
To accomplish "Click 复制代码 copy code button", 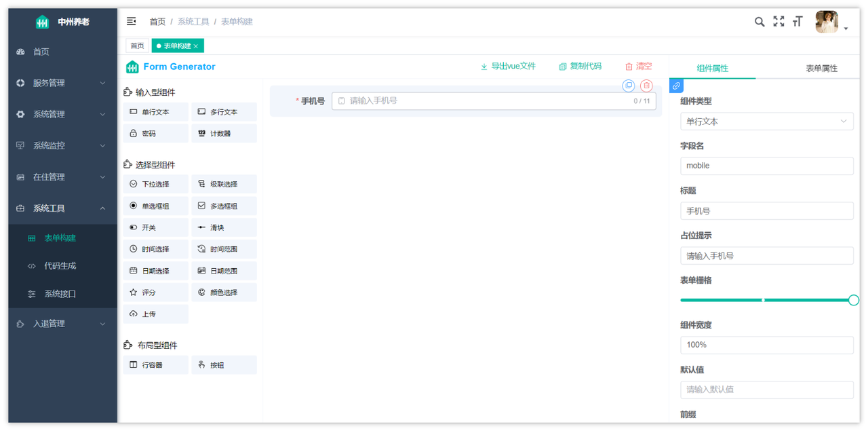I will point(580,67).
